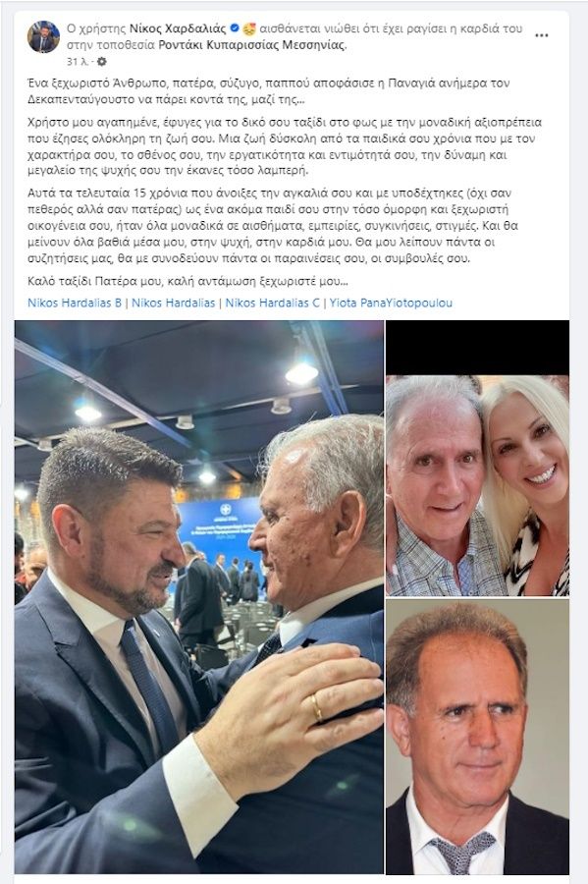Screen dimensions: 588x884
Task: Click paragraph starting Χρήστο μου αγαπημένε
Action: click(285, 146)
